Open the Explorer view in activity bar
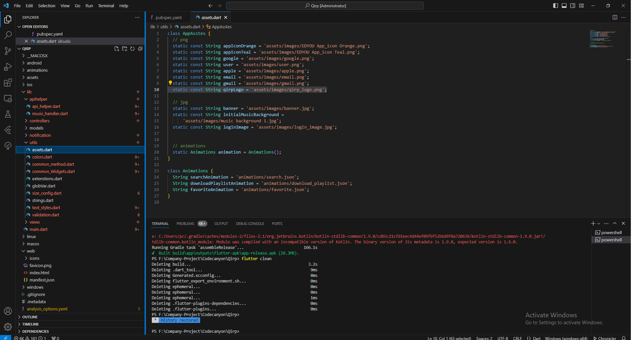The image size is (644, 340). click(8, 19)
